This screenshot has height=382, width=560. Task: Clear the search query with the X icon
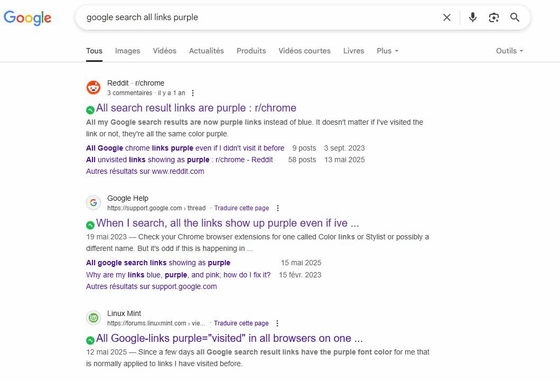click(x=447, y=17)
